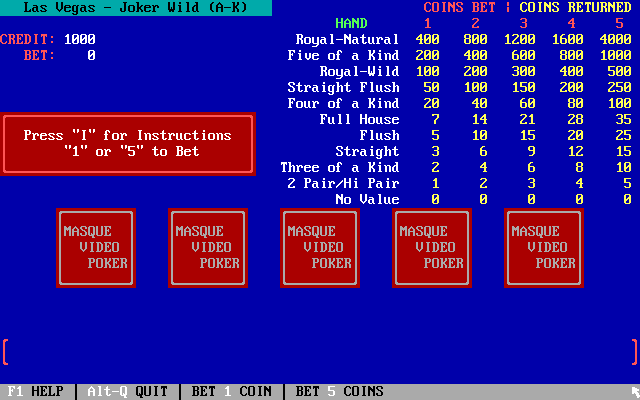This screenshot has width=640, height=400.
Task: Click the 250 payout for Straight Flush
Action: tap(619, 87)
